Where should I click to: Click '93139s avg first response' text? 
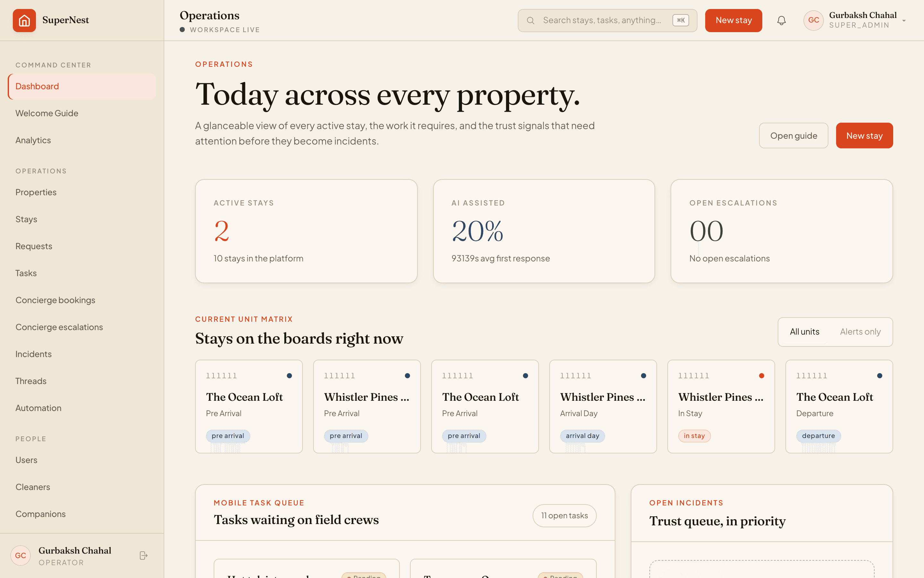[x=501, y=258]
